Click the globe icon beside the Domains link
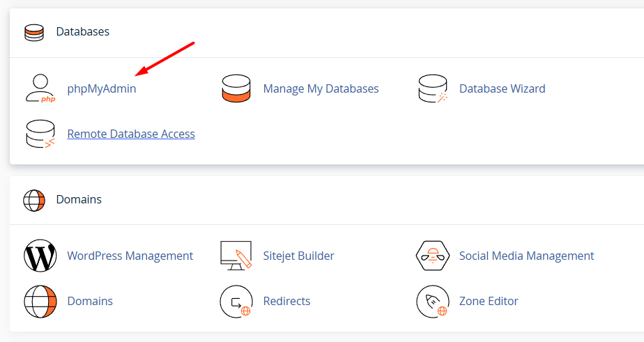 point(39,301)
